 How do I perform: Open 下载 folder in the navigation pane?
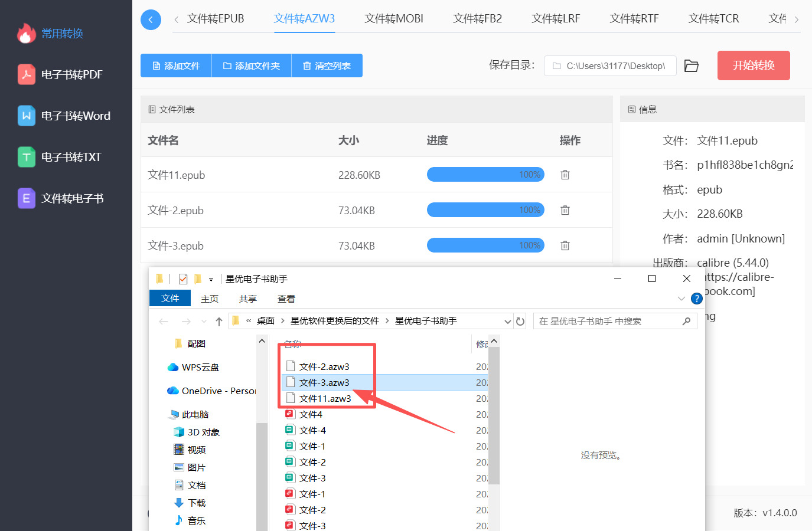(x=190, y=503)
